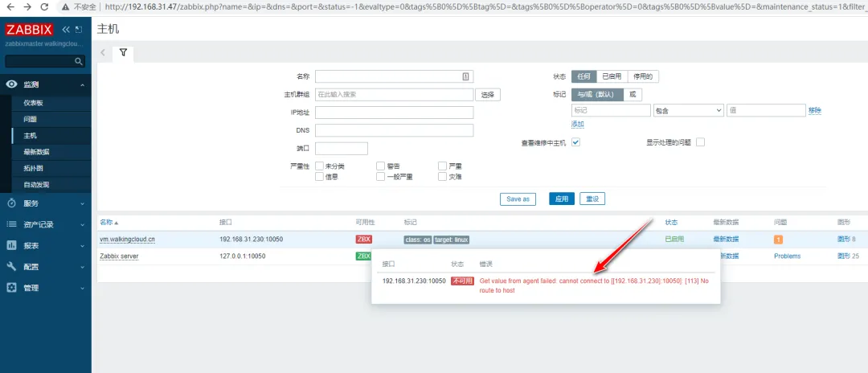The image size is (868, 373).
Task: Click the eye icon for Monitoring
Action: (x=11, y=84)
